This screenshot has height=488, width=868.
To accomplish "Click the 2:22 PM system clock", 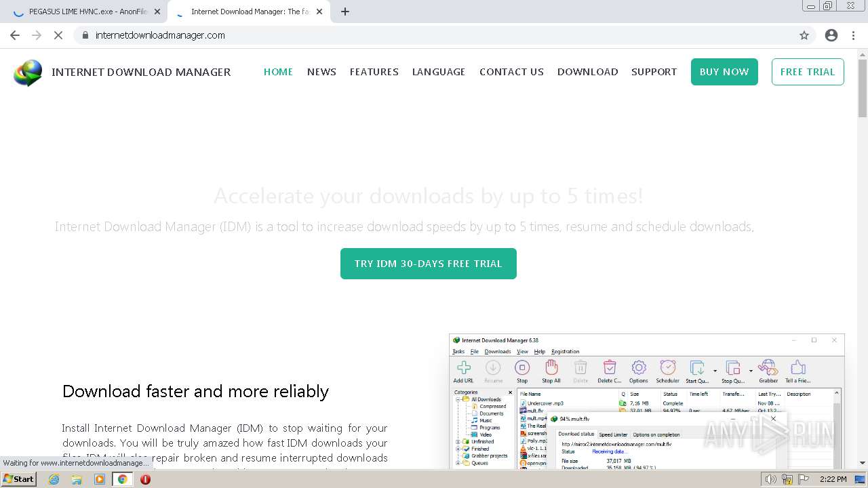I will (833, 479).
